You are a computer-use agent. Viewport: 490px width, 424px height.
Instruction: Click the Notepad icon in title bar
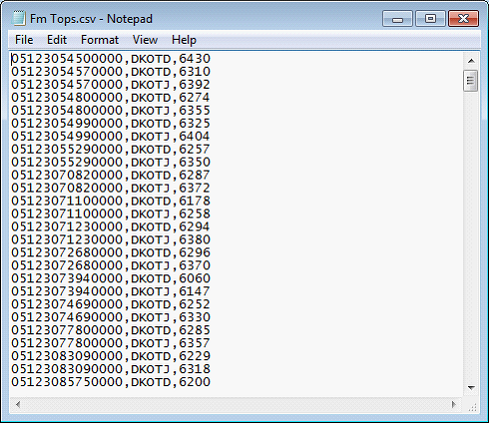[18, 18]
